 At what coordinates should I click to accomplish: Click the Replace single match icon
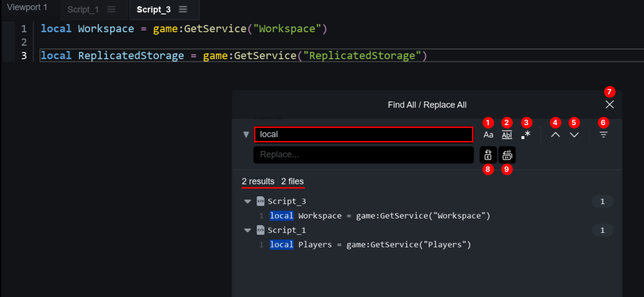pyautogui.click(x=488, y=155)
